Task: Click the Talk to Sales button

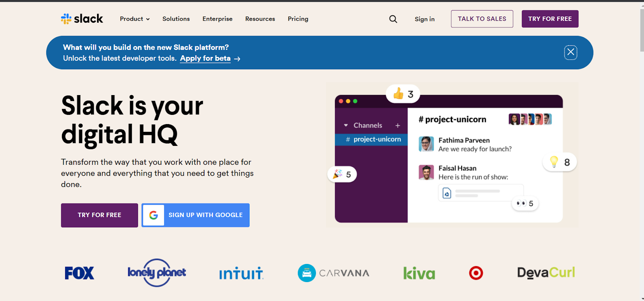Action: click(482, 19)
